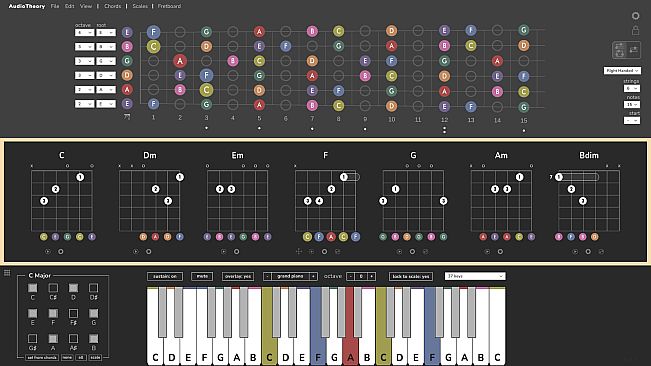Click the left half of the fretboard layout icon
Image resolution: width=651 pixels, height=366 pixels.
[619, 50]
